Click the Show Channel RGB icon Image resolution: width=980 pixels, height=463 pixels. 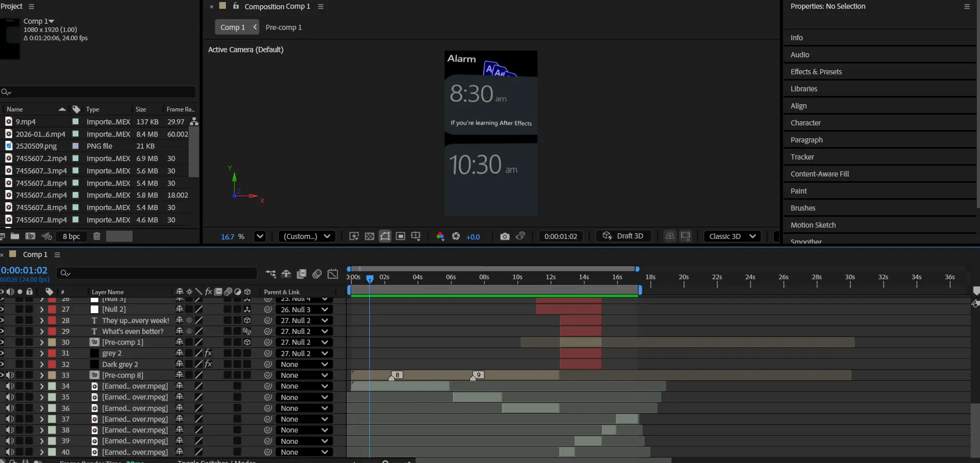coord(440,236)
